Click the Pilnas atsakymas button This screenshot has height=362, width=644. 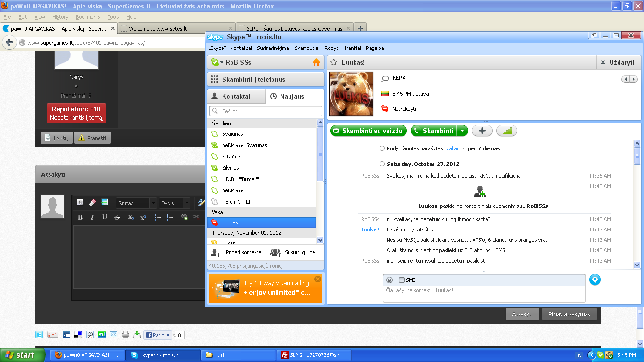click(570, 314)
